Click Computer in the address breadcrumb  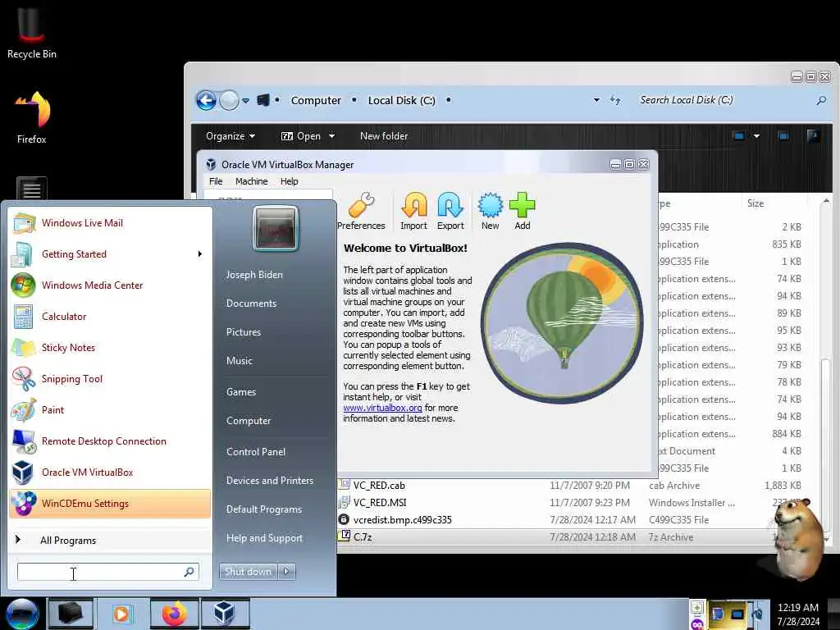(x=316, y=100)
